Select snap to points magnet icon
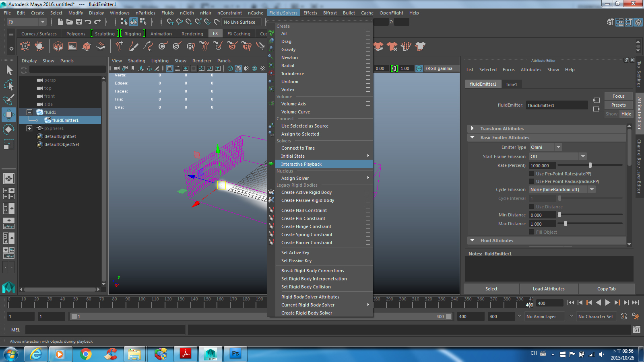Image resolution: width=644 pixels, height=362 pixels. point(189,22)
